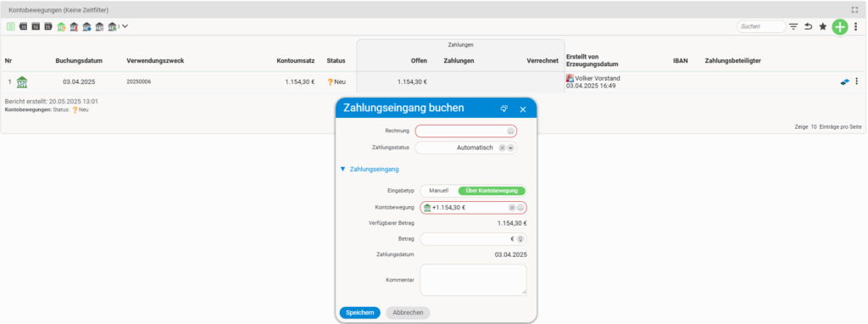
Task: Sort by Status column header
Action: 336,61
